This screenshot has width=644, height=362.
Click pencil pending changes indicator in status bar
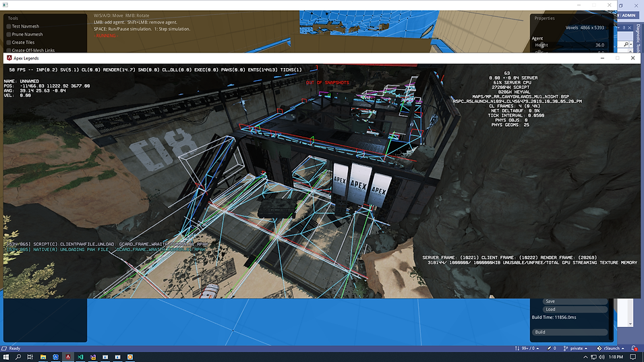(551, 348)
